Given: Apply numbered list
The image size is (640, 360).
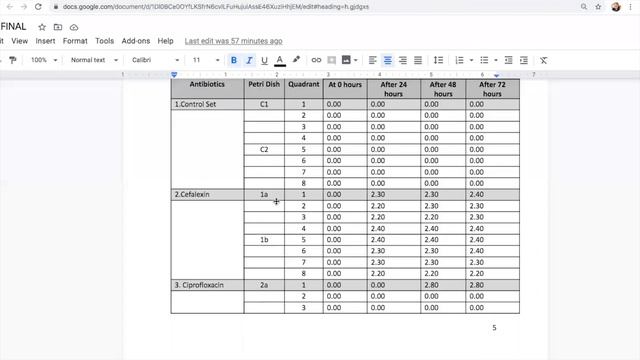Looking at the screenshot, I should click(459, 60).
